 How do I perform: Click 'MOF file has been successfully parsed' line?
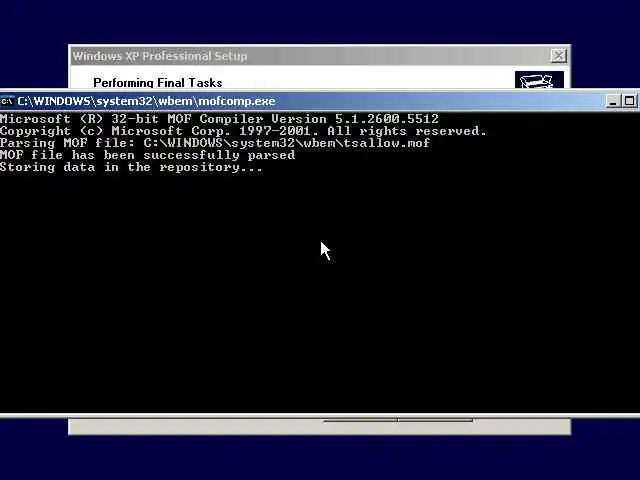[x=147, y=155]
